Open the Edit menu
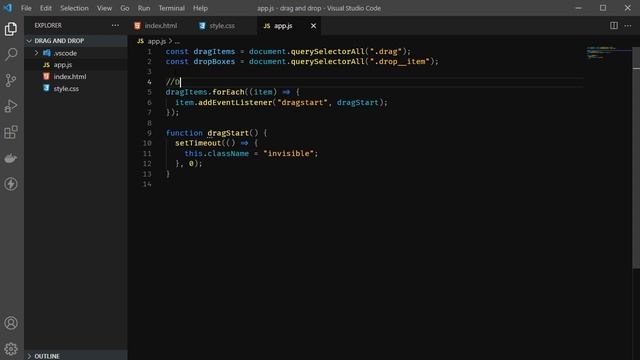 46,8
